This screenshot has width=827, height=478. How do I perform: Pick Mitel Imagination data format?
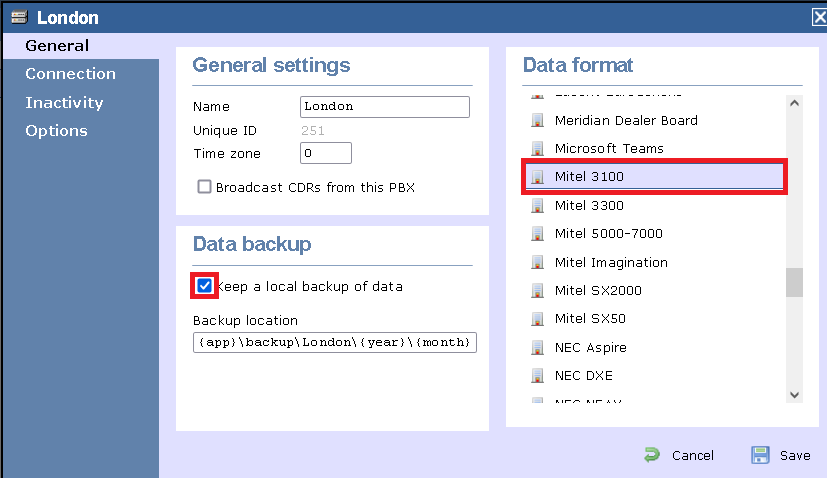pyautogui.click(x=611, y=263)
